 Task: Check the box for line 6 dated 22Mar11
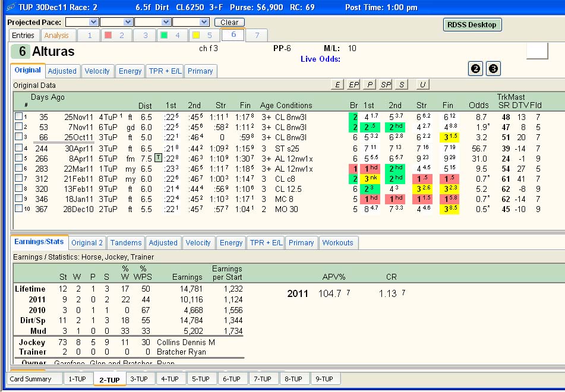click(19, 168)
